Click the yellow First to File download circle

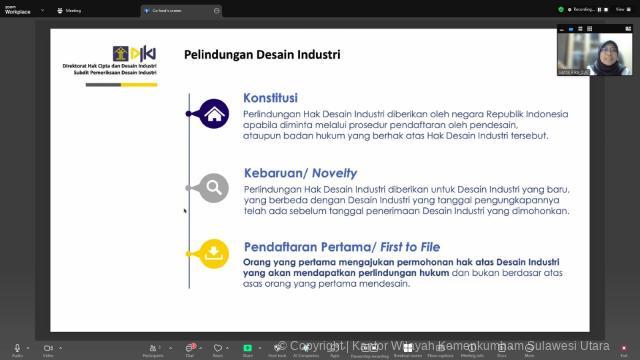click(x=214, y=253)
